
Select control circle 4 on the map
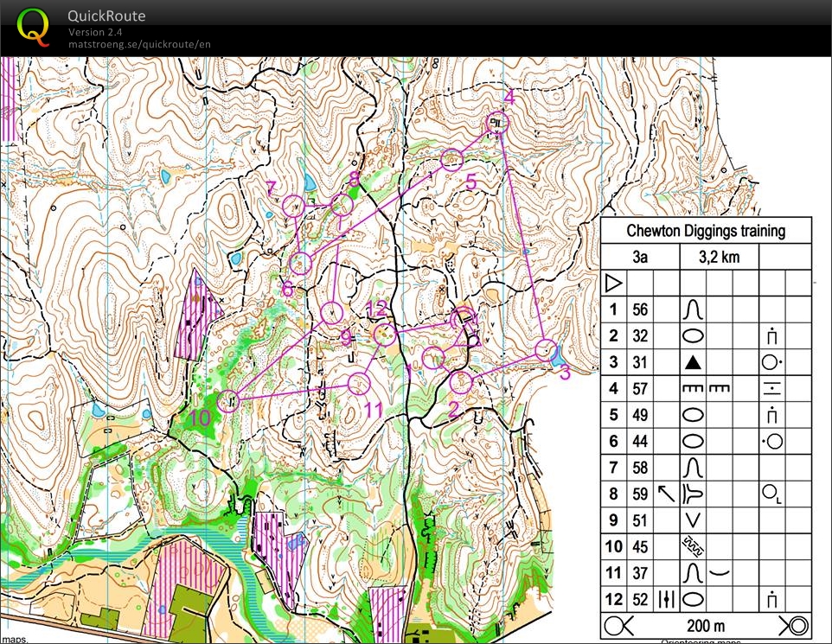tap(497, 123)
